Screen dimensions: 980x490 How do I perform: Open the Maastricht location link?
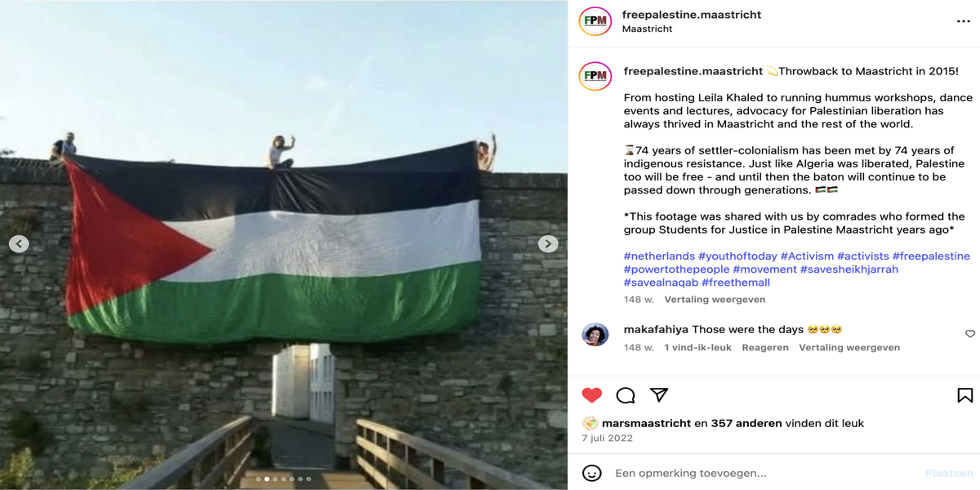(x=647, y=29)
